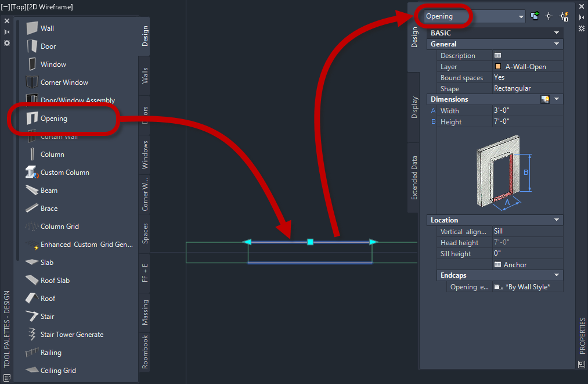Image resolution: width=588 pixels, height=384 pixels.
Task: Click the square midpoint grip on the opening
Action: [311, 242]
